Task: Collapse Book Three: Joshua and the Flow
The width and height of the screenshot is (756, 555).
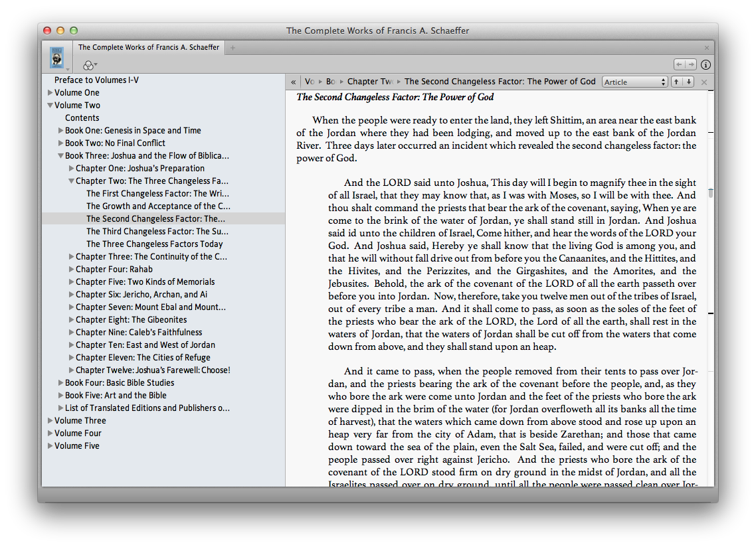Action: coord(60,155)
